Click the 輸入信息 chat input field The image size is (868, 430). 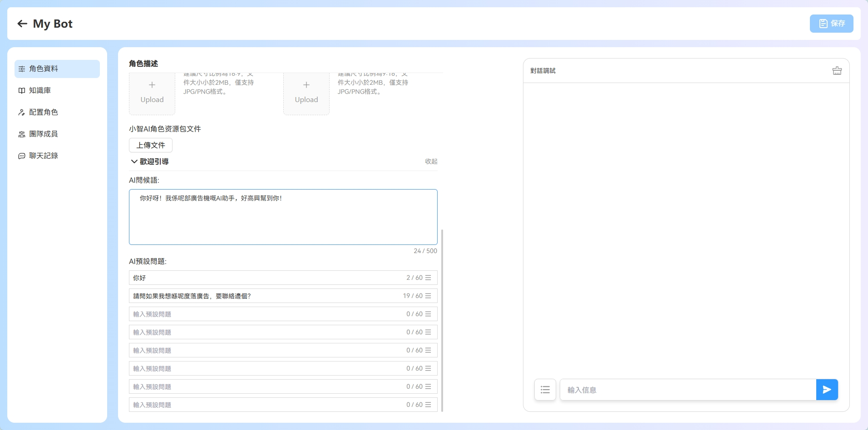point(688,390)
